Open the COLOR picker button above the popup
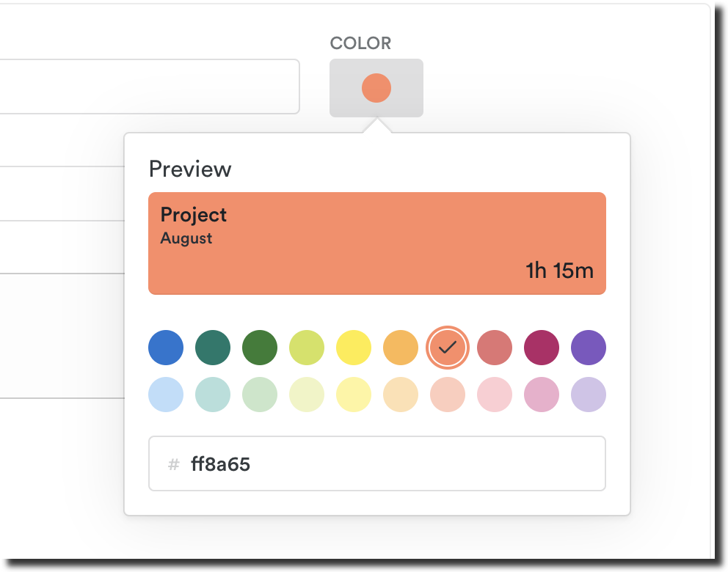The height and width of the screenshot is (572, 728). click(x=376, y=87)
